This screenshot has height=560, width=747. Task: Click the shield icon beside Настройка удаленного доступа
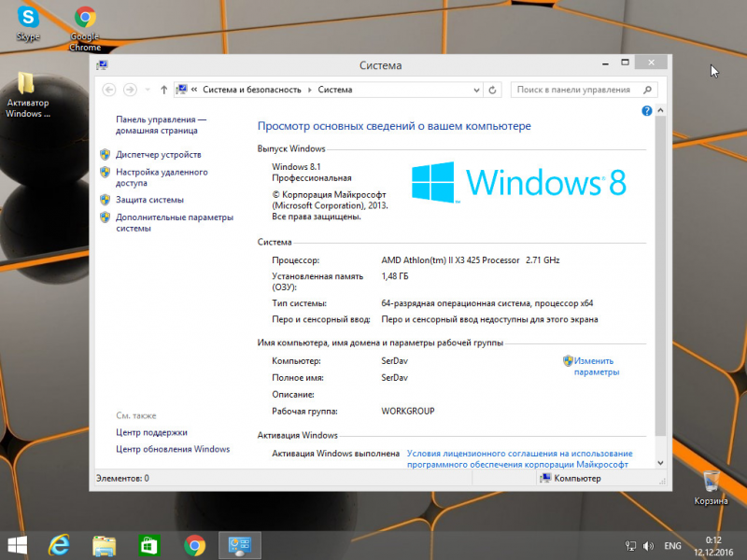(106, 172)
